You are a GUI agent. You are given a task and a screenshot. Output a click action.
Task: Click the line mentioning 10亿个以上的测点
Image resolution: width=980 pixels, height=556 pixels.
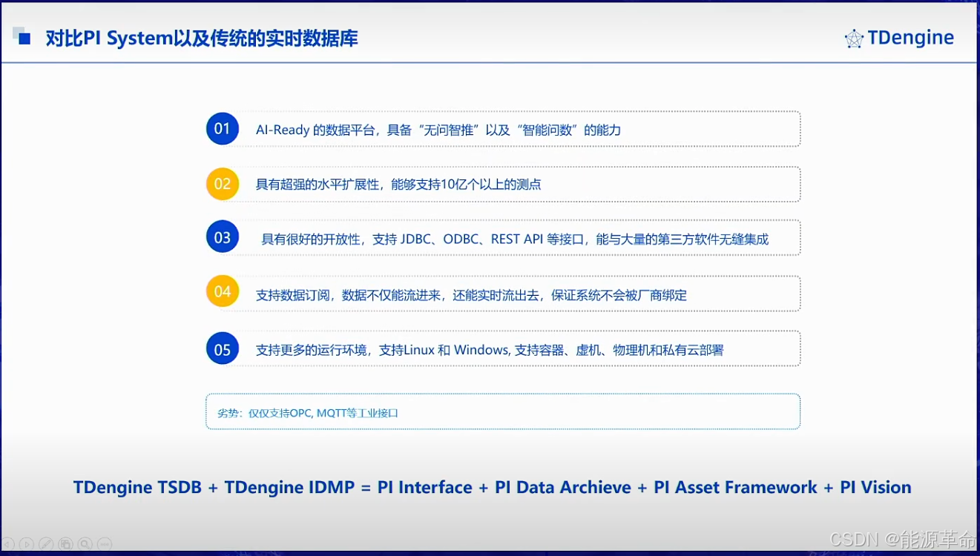click(x=398, y=185)
